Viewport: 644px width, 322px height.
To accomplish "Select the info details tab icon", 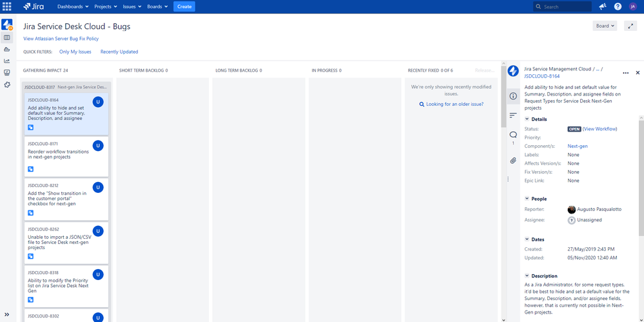I will (x=513, y=96).
